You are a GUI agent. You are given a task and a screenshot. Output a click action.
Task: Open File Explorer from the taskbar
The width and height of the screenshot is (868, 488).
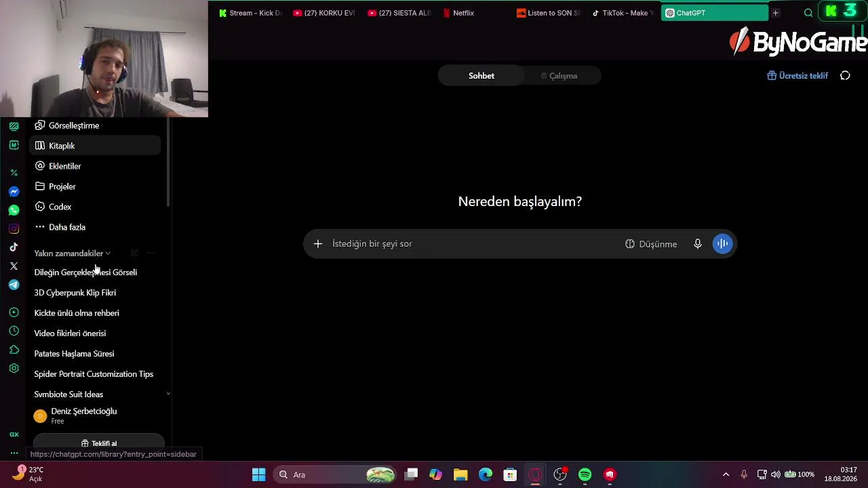click(x=460, y=474)
